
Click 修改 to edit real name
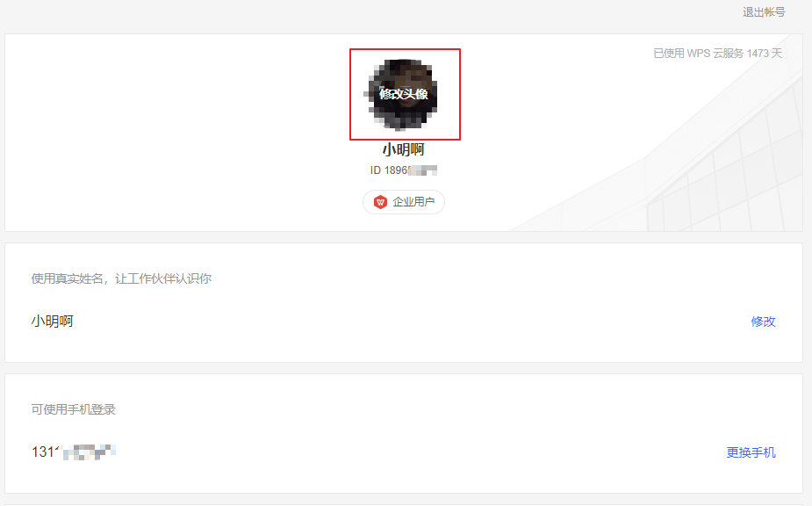coord(764,322)
